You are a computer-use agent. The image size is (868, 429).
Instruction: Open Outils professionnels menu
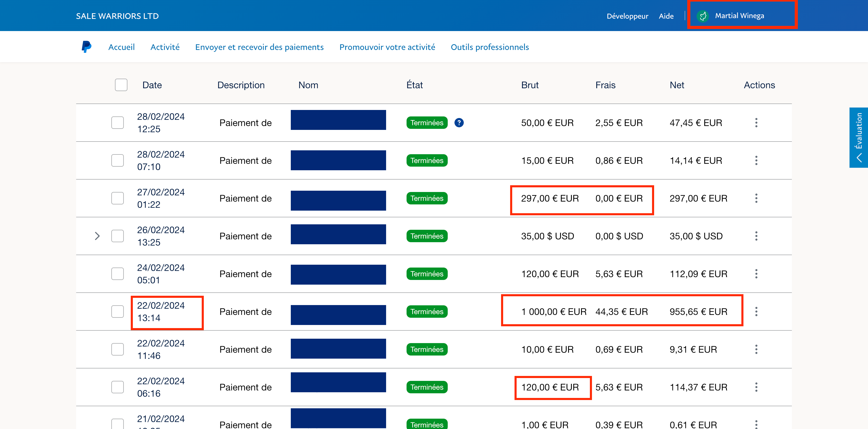click(490, 47)
